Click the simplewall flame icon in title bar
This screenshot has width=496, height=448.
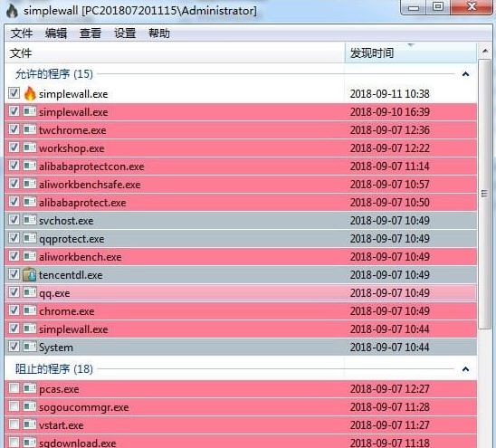point(12,11)
